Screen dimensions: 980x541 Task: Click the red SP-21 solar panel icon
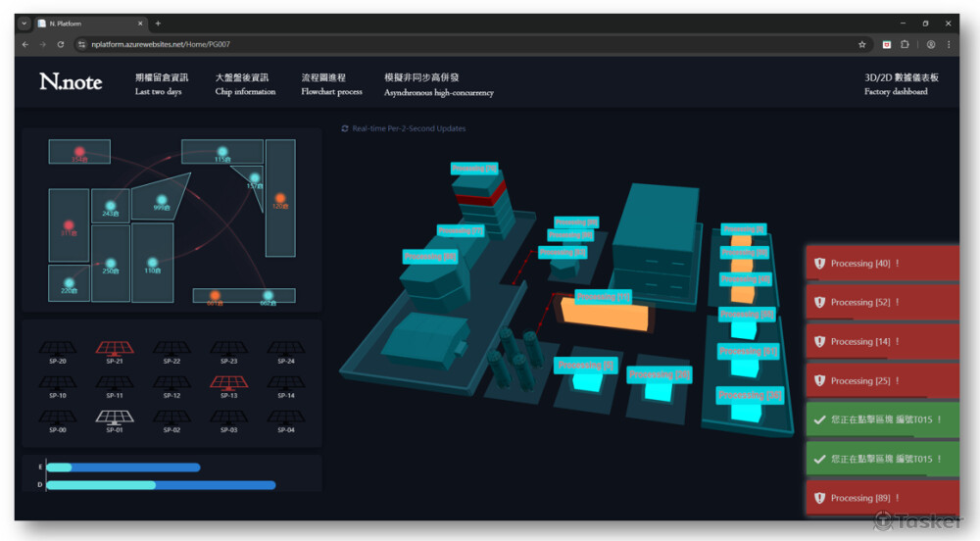(114, 348)
